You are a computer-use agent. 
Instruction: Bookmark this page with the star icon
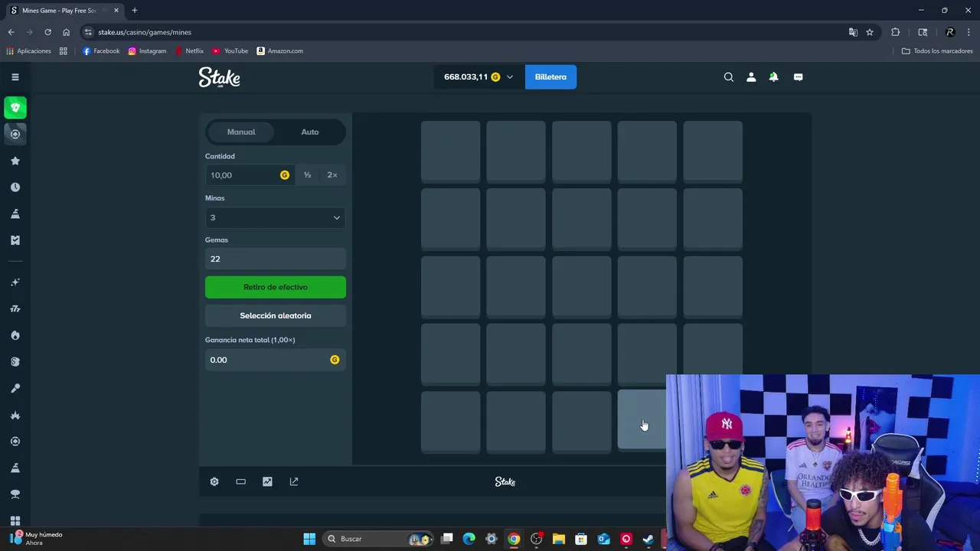pos(870,32)
